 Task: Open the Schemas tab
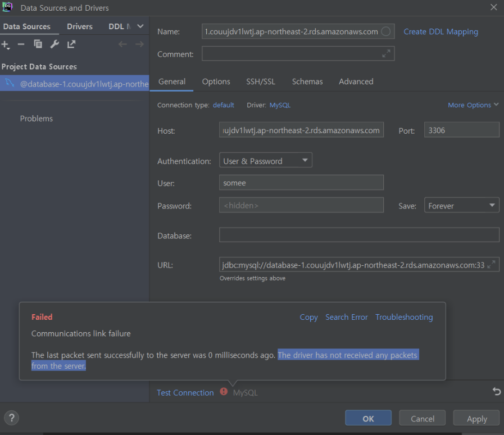(307, 81)
